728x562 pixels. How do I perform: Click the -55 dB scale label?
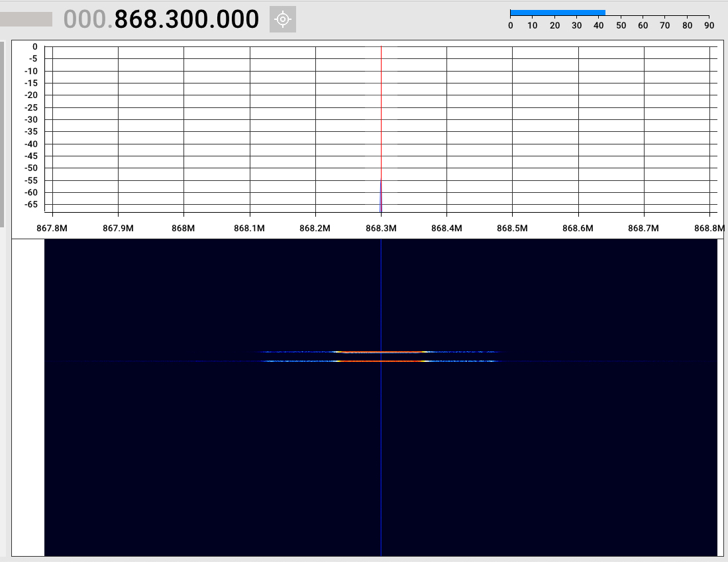pos(31,180)
